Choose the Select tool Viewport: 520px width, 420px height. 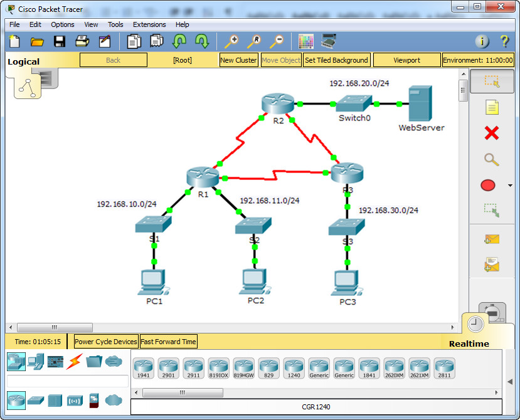pos(492,81)
